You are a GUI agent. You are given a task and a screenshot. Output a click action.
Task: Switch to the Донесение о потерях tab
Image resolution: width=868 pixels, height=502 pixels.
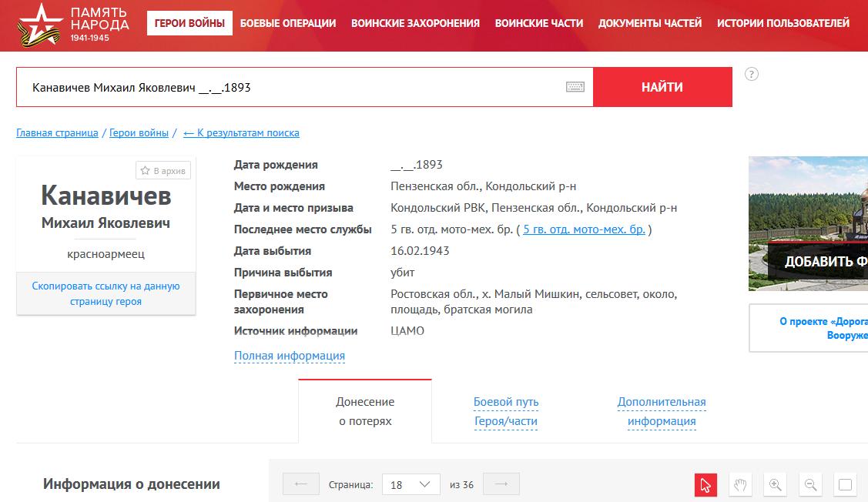365,411
